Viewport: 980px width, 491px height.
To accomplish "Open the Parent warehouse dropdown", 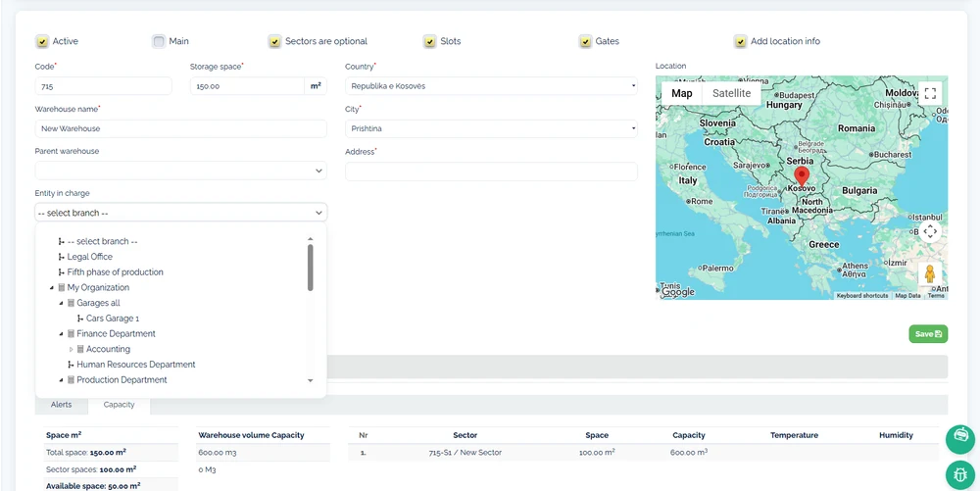I will tap(180, 171).
